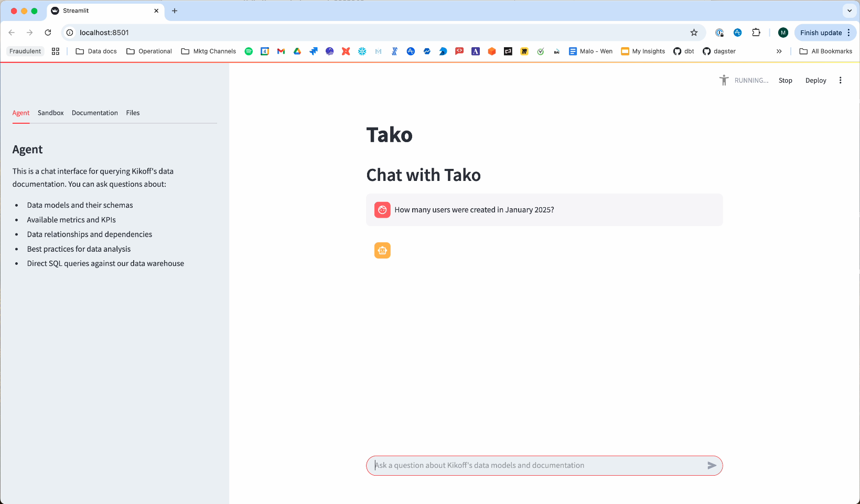Click 'Data models and their schemas' bullet
Screen dimensions: 860x504
(80, 205)
